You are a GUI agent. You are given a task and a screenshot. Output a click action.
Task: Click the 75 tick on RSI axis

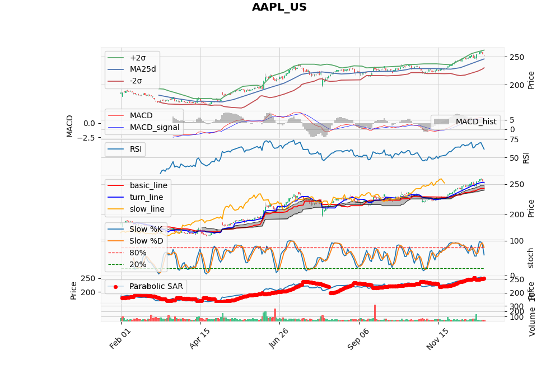(x=514, y=139)
